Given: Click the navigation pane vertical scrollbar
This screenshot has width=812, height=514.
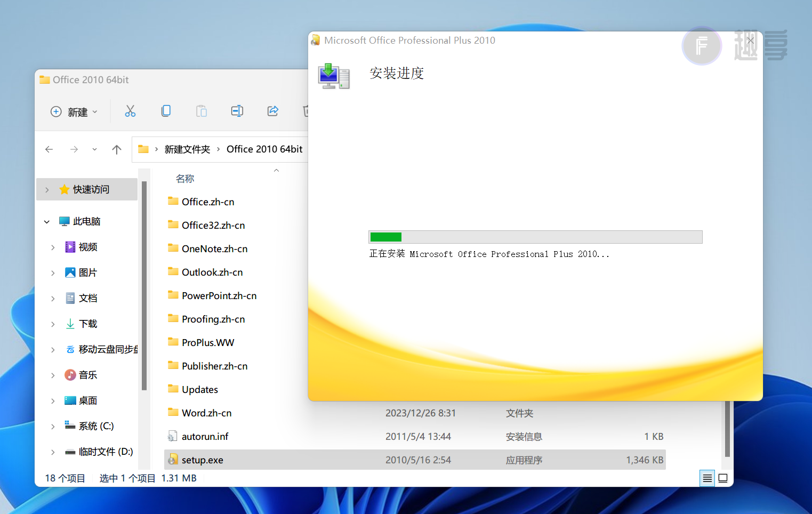Looking at the screenshot, I should point(144,285).
